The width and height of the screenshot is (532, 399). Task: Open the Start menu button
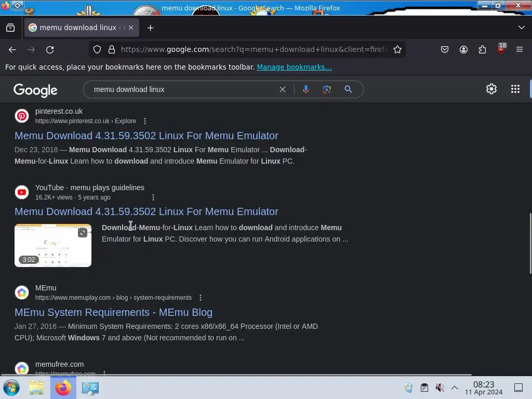click(x=11, y=388)
